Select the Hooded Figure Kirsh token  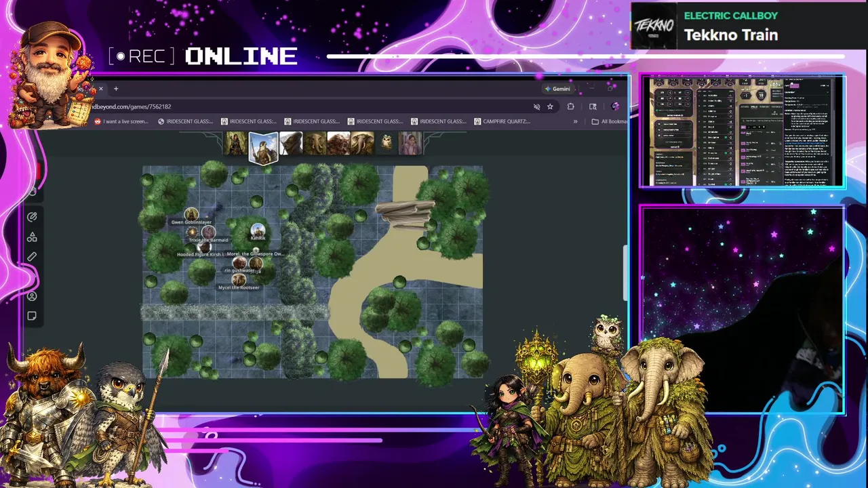tap(204, 247)
